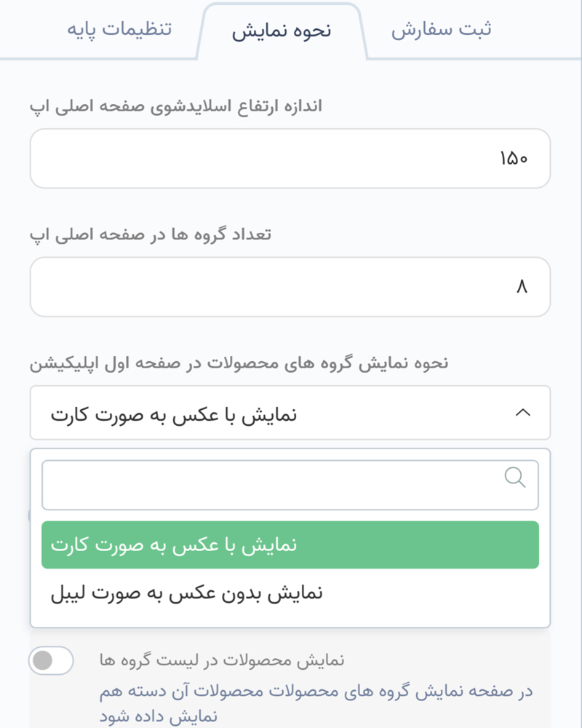Click the group count input showing ۸
The image size is (582, 728).
click(x=291, y=287)
